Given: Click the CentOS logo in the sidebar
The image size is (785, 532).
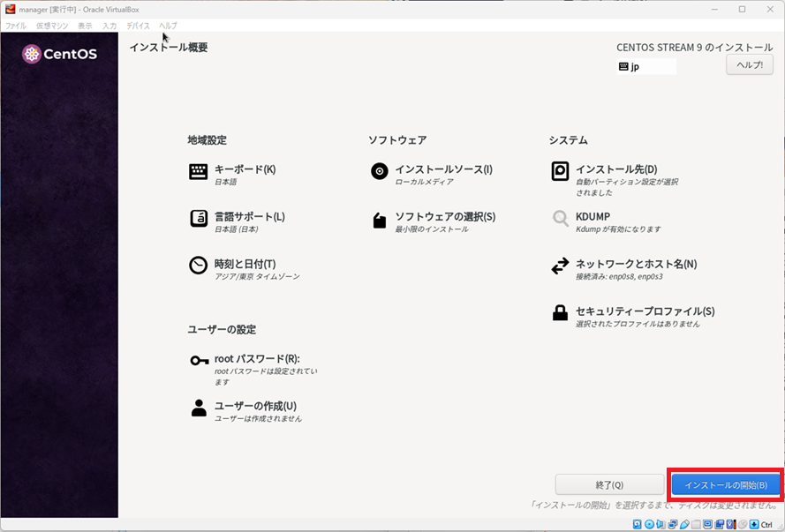Looking at the screenshot, I should pyautogui.click(x=59, y=54).
